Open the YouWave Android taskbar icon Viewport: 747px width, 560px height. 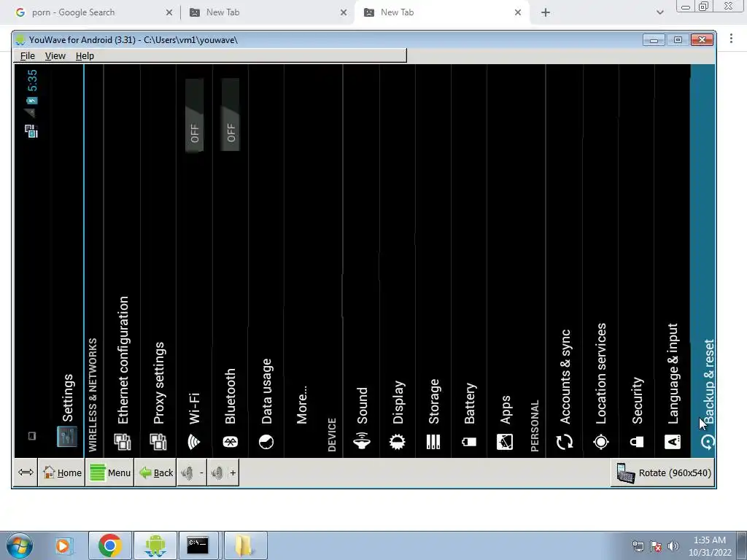point(155,545)
